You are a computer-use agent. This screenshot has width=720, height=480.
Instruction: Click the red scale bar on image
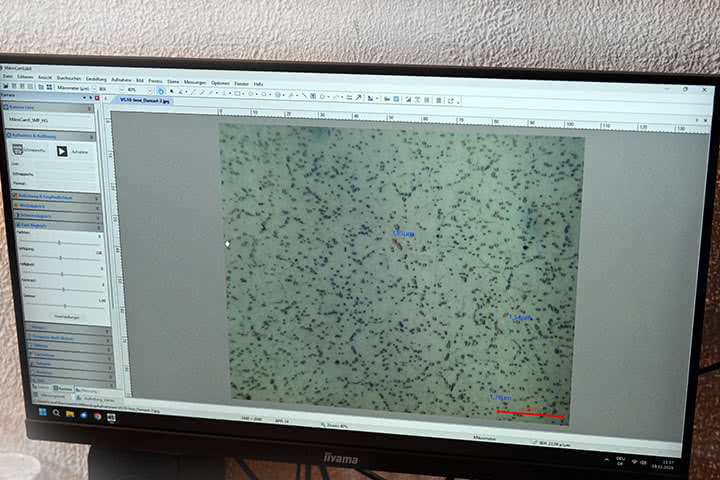pyautogui.click(x=530, y=413)
